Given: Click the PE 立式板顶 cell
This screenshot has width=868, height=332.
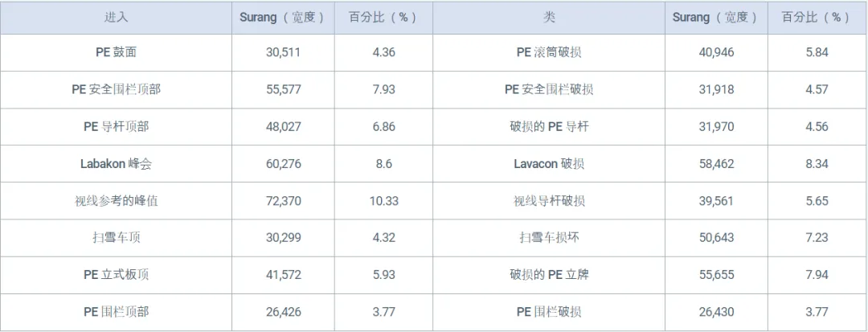Looking at the screenshot, I should [x=116, y=274].
